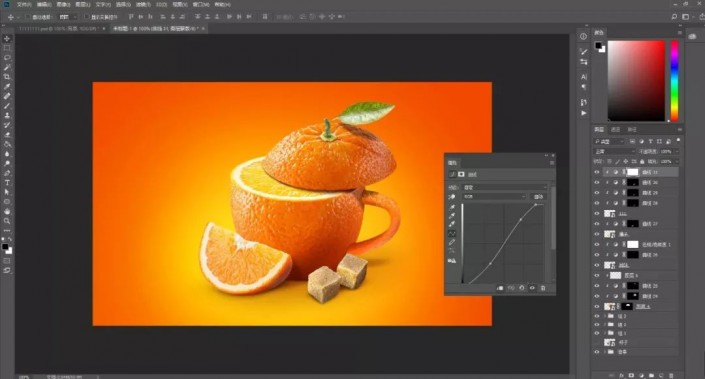Select the Crop tool

click(7, 77)
